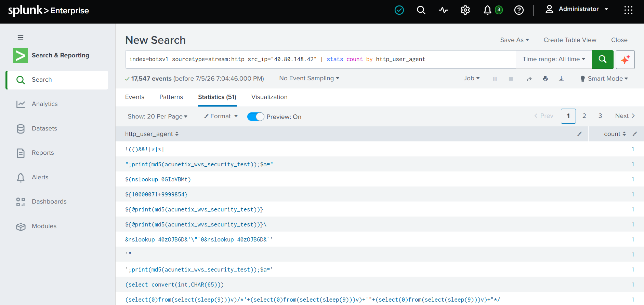Check the system health status icon

399,10
